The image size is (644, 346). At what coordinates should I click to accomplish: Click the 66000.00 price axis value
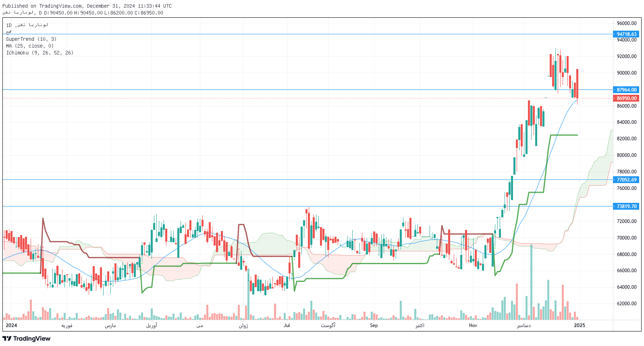627,271
